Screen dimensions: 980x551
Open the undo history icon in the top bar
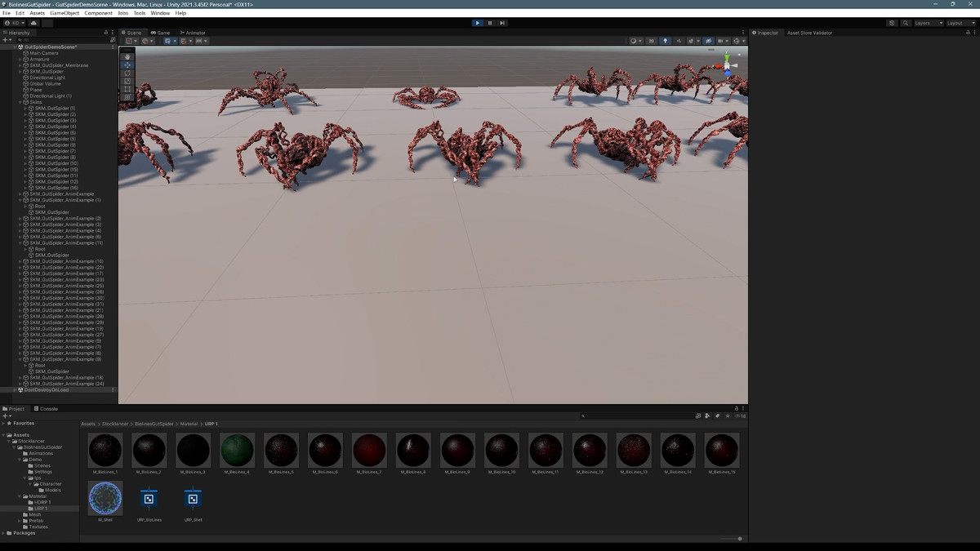891,23
